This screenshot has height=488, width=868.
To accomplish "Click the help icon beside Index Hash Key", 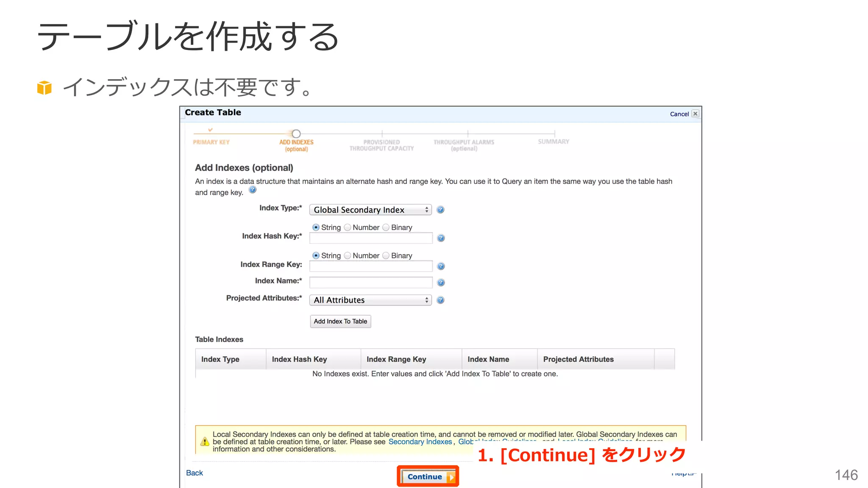I will coord(441,238).
